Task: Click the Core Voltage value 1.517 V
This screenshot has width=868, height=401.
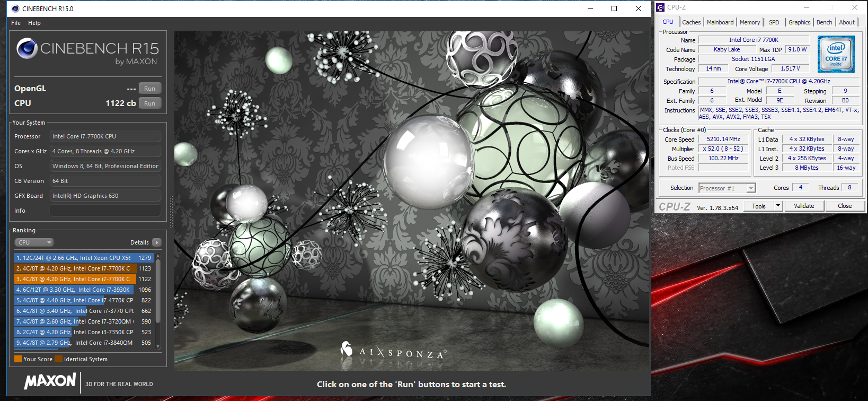Action: click(790, 69)
